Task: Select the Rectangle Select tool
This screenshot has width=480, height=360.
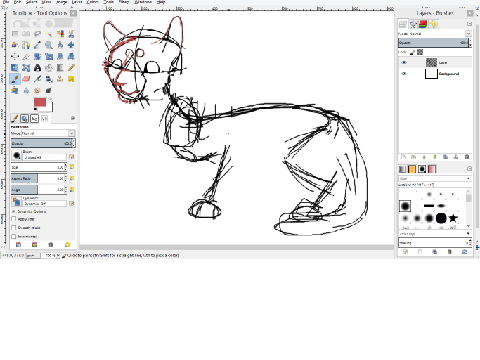Action: click(x=15, y=34)
